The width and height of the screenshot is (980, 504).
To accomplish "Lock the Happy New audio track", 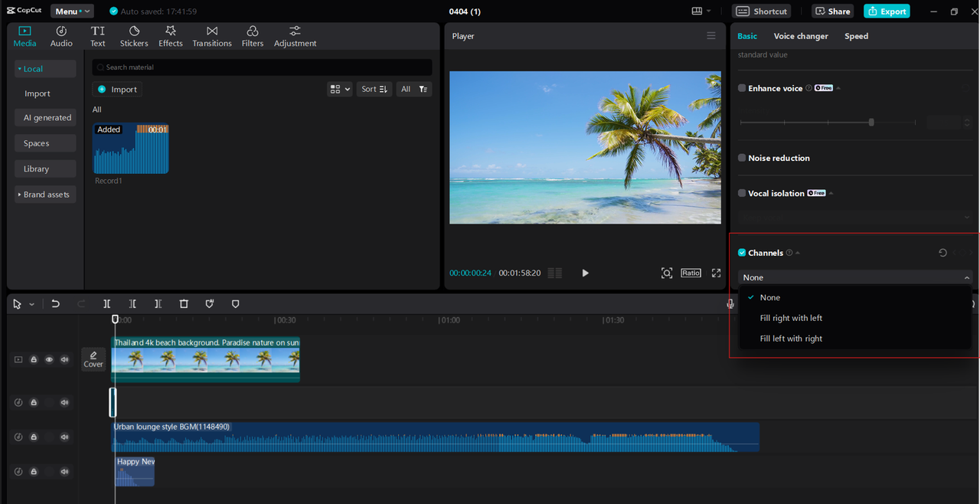I will [x=34, y=472].
